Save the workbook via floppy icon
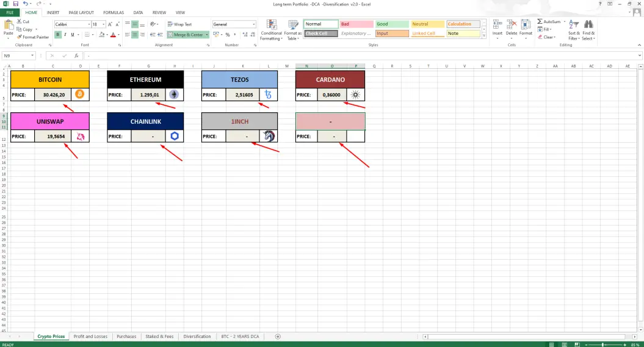This screenshot has width=644, height=347. point(16,4)
